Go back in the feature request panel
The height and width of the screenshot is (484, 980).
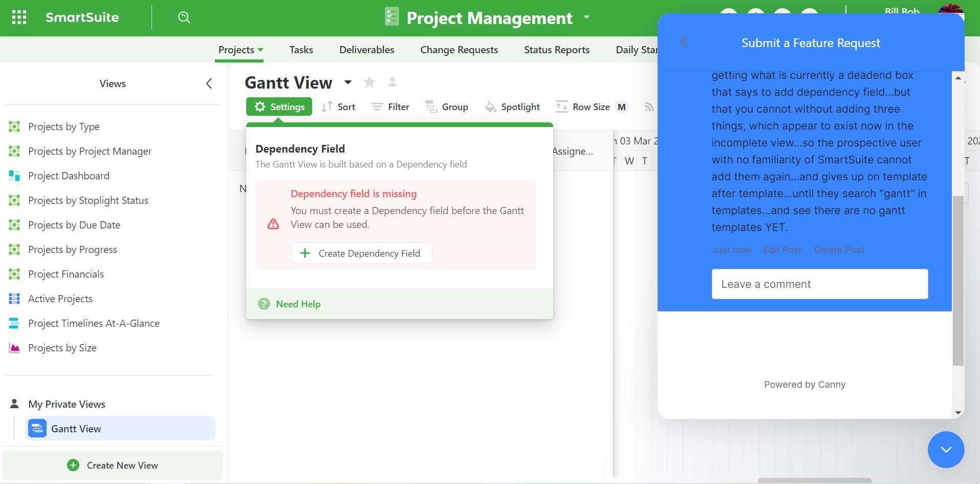[684, 42]
